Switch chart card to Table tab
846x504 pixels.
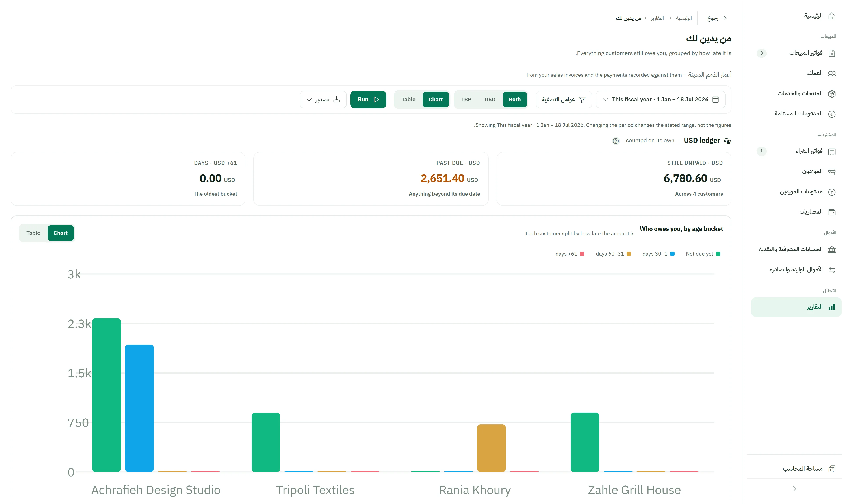(33, 233)
